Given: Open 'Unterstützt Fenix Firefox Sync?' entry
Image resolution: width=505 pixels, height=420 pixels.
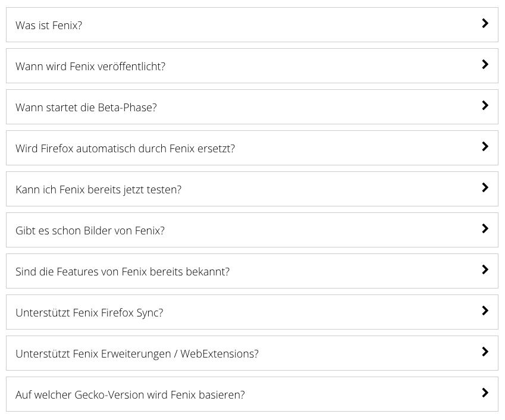Looking at the screenshot, I should point(89,312).
